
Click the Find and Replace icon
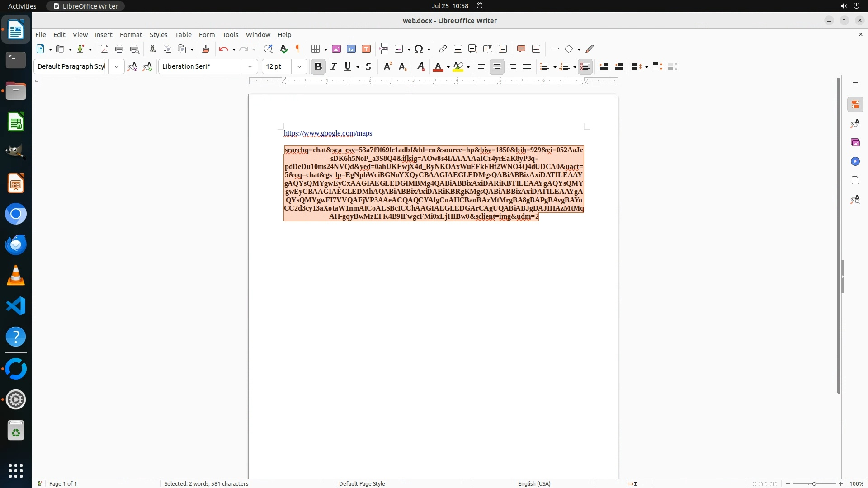pos(268,49)
